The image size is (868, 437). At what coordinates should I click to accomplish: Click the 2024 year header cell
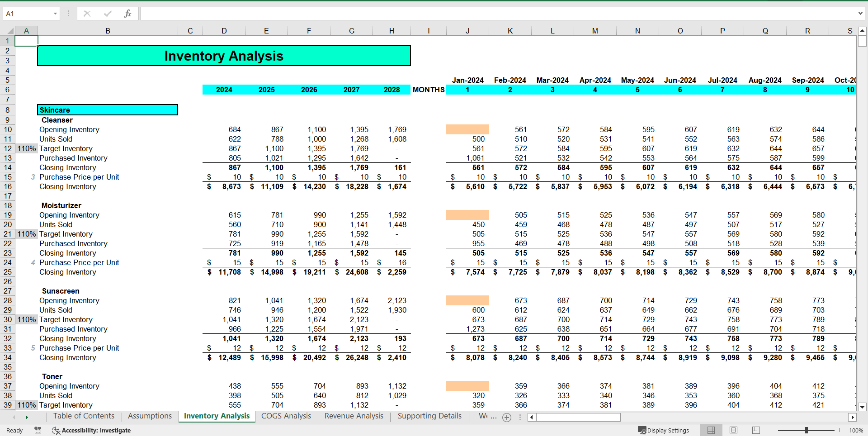point(224,90)
